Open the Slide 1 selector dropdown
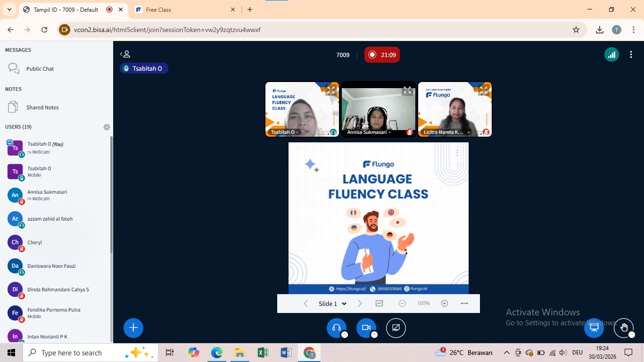644x362 pixels. 332,304
